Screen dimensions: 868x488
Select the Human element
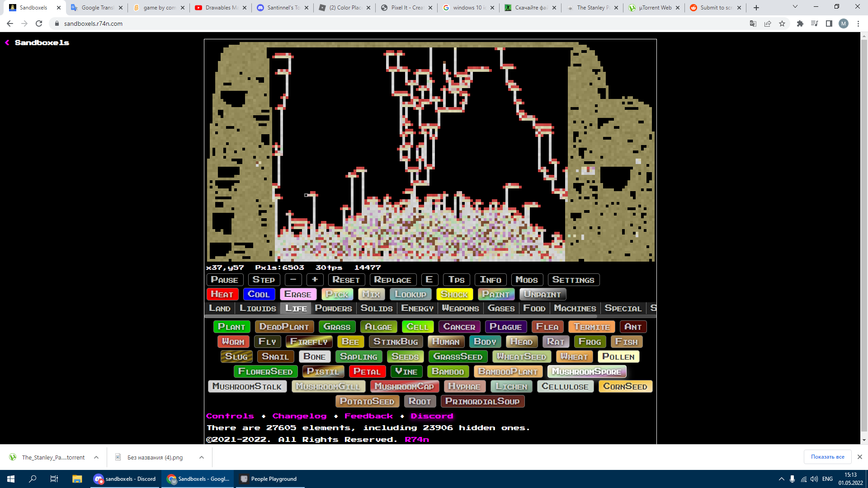coord(446,342)
